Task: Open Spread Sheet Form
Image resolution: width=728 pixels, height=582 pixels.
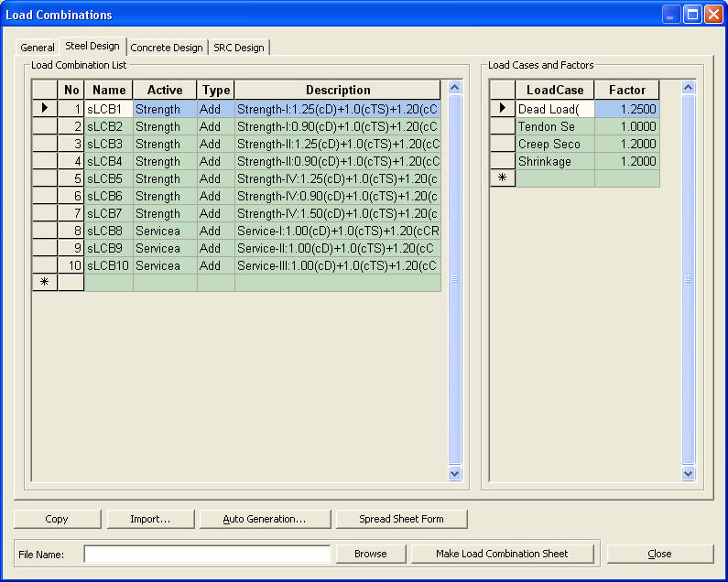Action: tap(401, 519)
